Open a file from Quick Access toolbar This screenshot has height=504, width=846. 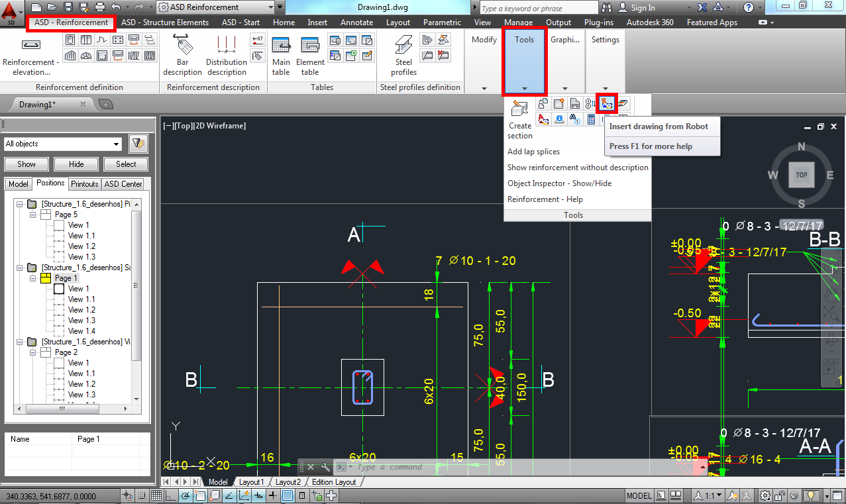[x=52, y=7]
